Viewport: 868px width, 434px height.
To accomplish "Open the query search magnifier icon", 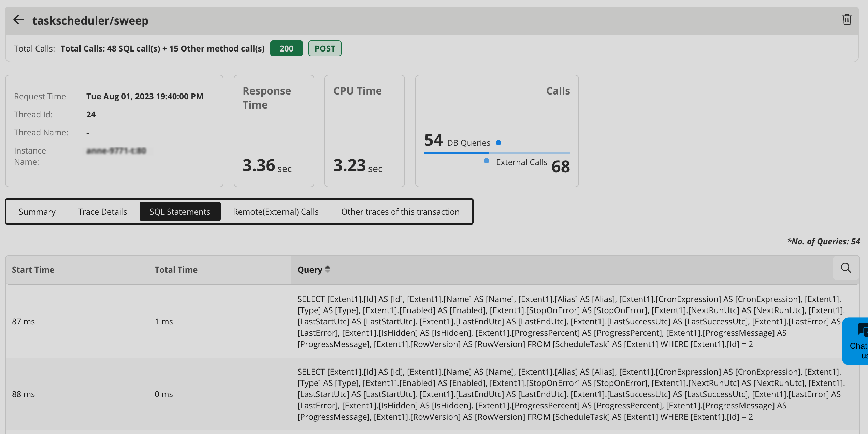I will coord(846,268).
